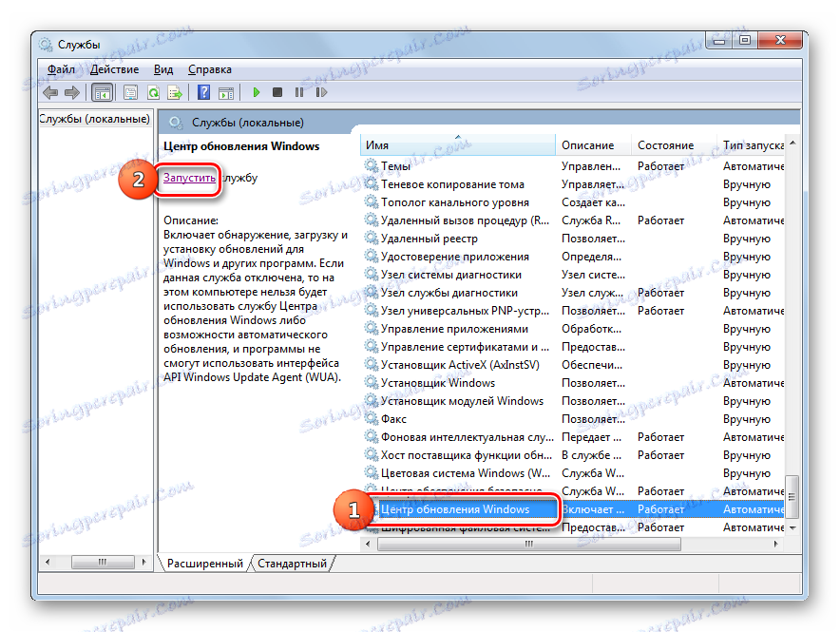Select Теневое копирование тома service
The image size is (840, 632).
coord(572,184)
